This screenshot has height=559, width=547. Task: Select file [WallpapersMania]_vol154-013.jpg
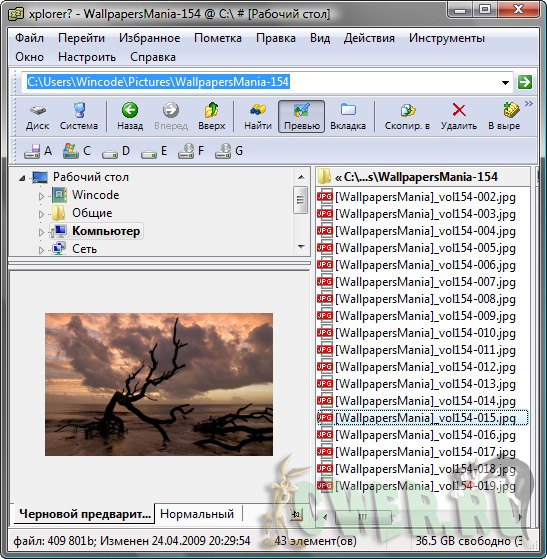425,384
